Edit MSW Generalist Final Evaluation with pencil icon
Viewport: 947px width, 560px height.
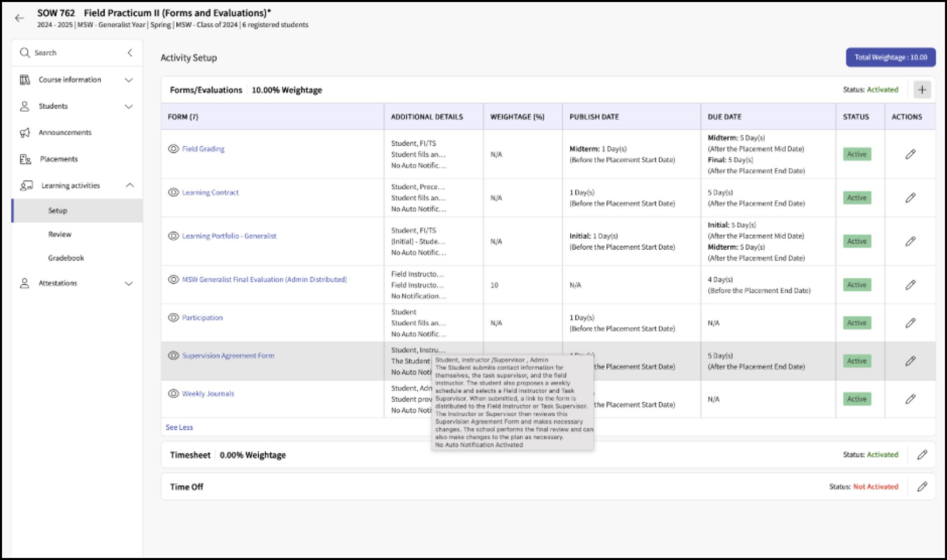click(910, 285)
